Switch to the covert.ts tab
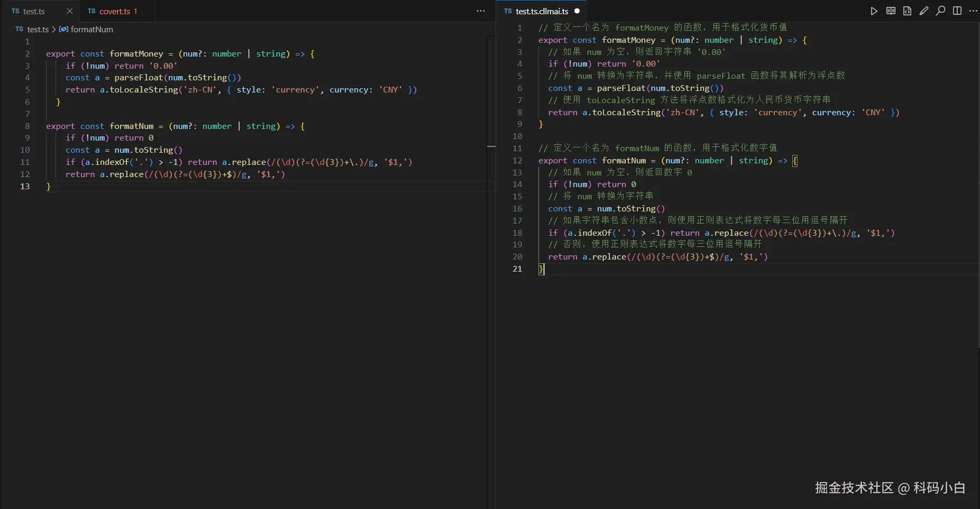980x509 pixels. 115,11
